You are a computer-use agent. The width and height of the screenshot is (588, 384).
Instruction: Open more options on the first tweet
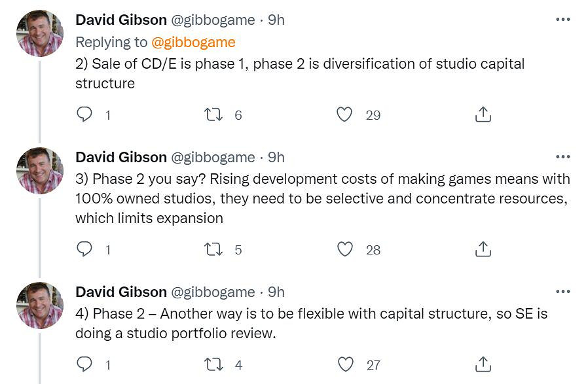tap(562, 20)
